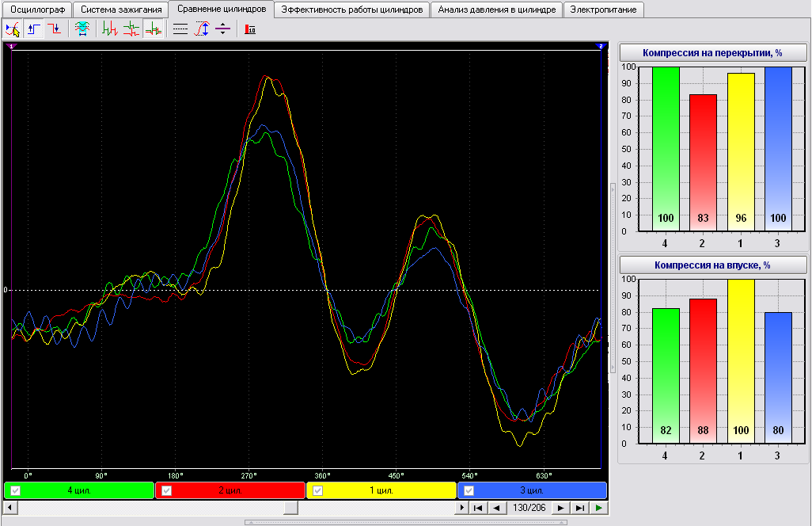Switch to Анализ давления в цилиндре tab
This screenshot has height=526, width=812.
pyautogui.click(x=497, y=10)
